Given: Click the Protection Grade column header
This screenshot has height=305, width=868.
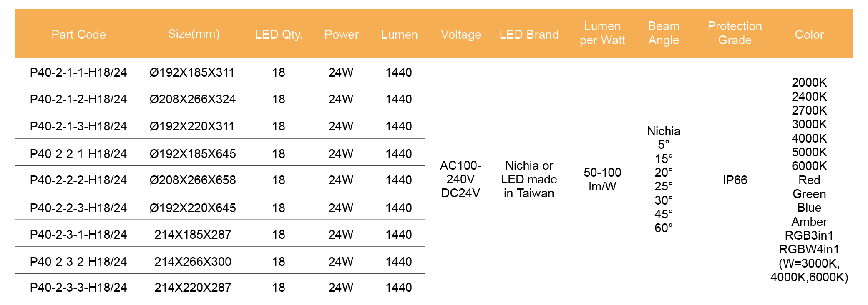Looking at the screenshot, I should (x=735, y=33).
